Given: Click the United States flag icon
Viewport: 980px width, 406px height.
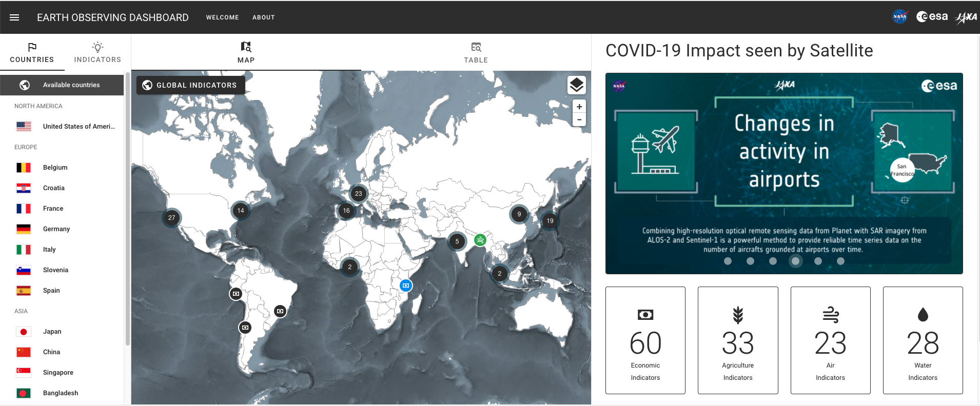Looking at the screenshot, I should click(x=24, y=127).
